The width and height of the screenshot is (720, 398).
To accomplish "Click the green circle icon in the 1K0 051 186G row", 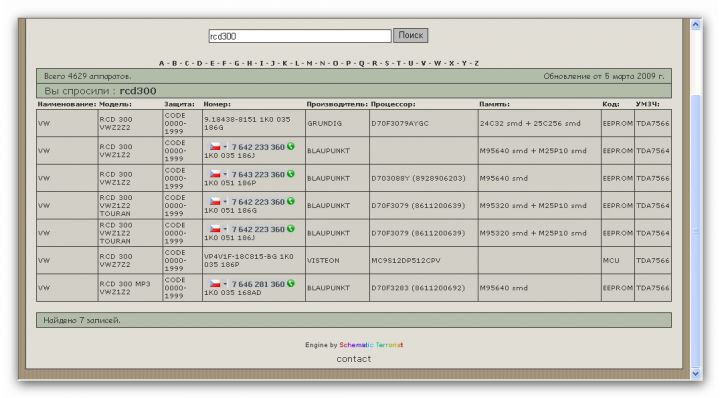I will (291, 201).
